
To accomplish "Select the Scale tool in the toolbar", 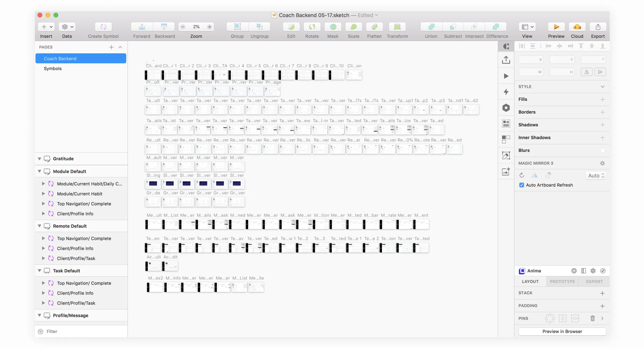I will point(353,27).
